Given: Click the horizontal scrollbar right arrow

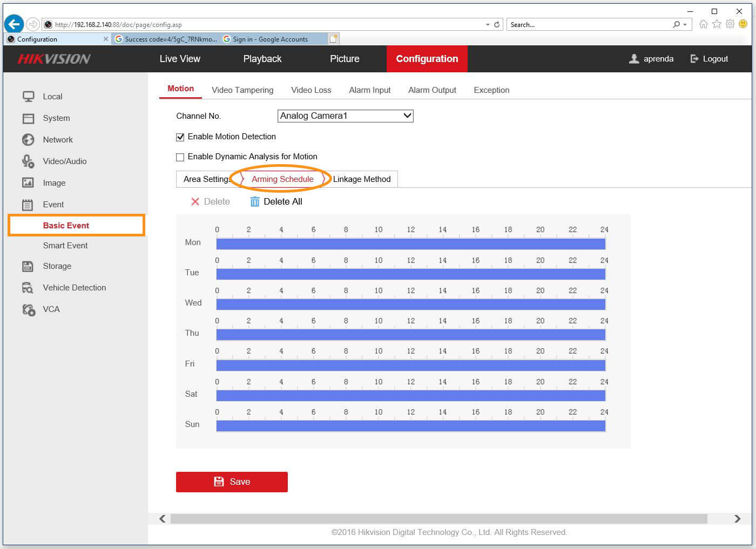Looking at the screenshot, I should pos(737,519).
